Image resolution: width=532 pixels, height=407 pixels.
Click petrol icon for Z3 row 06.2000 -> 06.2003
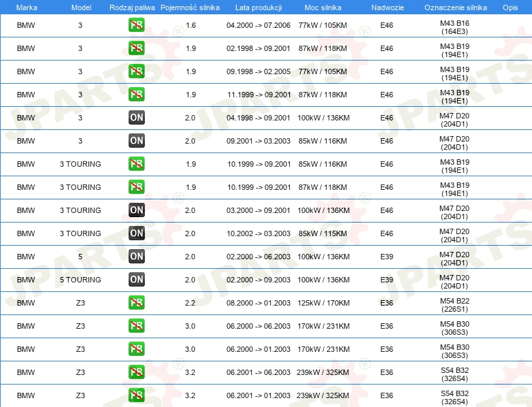pyautogui.click(x=136, y=326)
